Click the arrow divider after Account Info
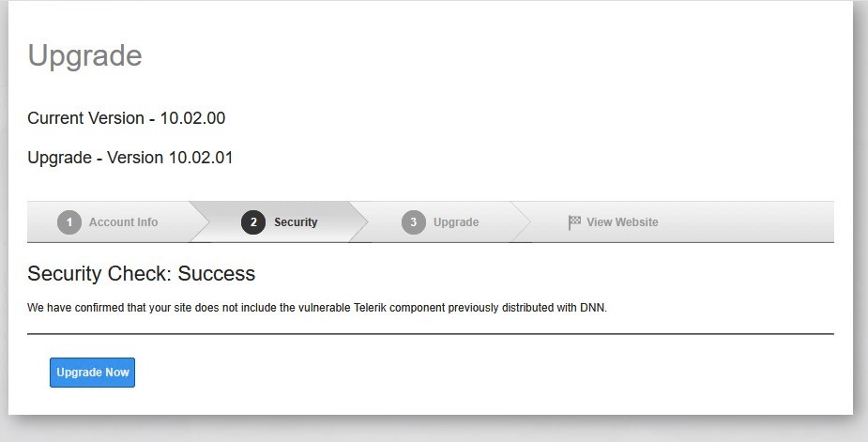Image resolution: width=868 pixels, height=442 pixels. 198,222
